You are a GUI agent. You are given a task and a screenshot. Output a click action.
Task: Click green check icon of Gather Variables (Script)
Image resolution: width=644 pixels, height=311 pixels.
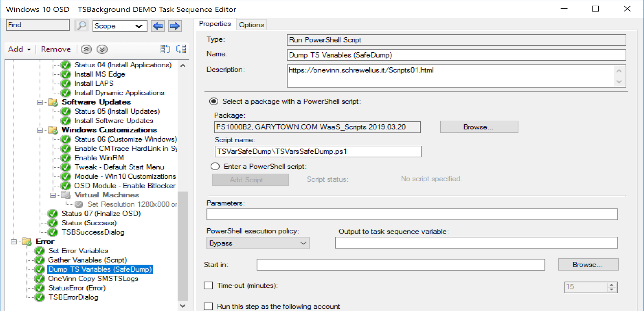(x=40, y=260)
